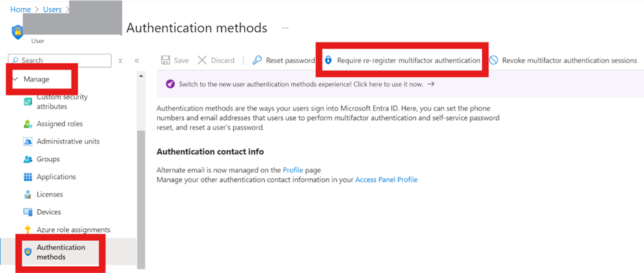Click the Devices monitor icon
644x273 pixels.
[28, 212]
